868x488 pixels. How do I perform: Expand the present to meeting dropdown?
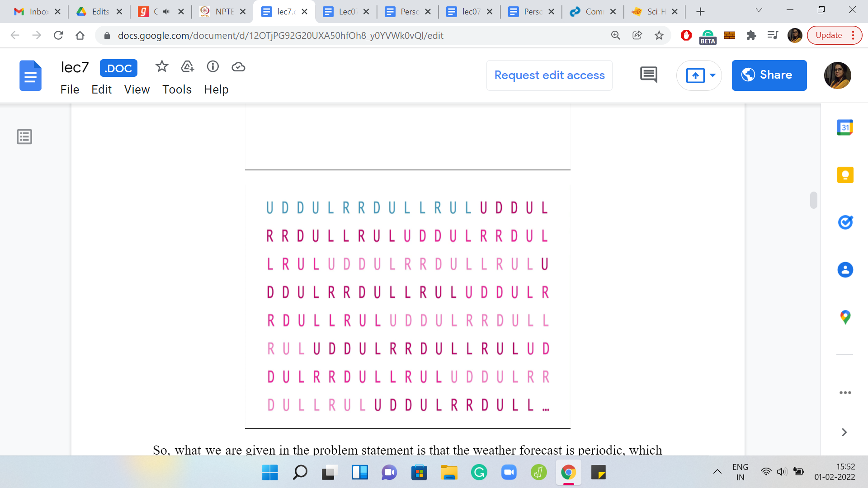pyautogui.click(x=712, y=75)
